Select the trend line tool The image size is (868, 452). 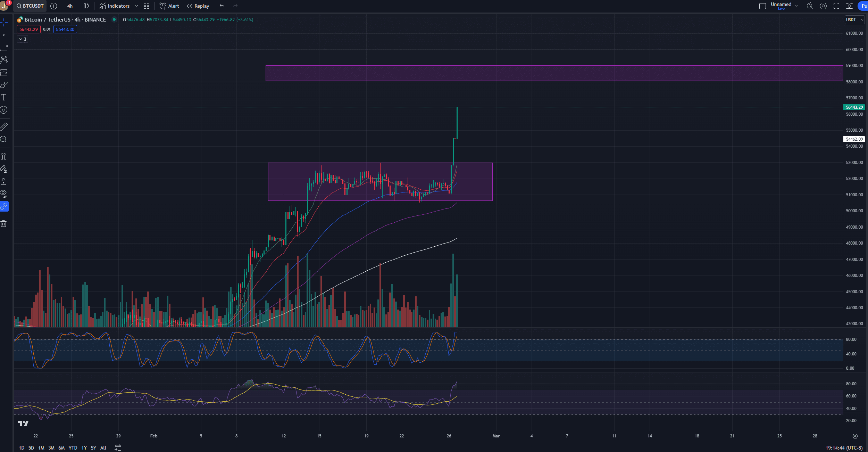point(4,35)
